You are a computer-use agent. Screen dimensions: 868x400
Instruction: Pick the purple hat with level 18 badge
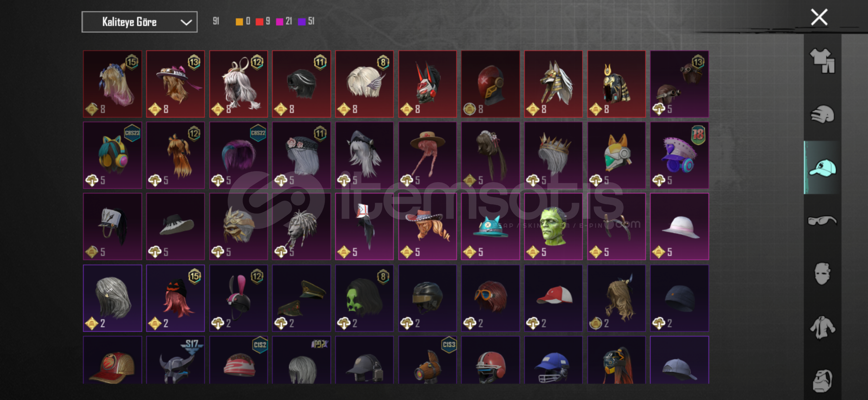pos(679,155)
